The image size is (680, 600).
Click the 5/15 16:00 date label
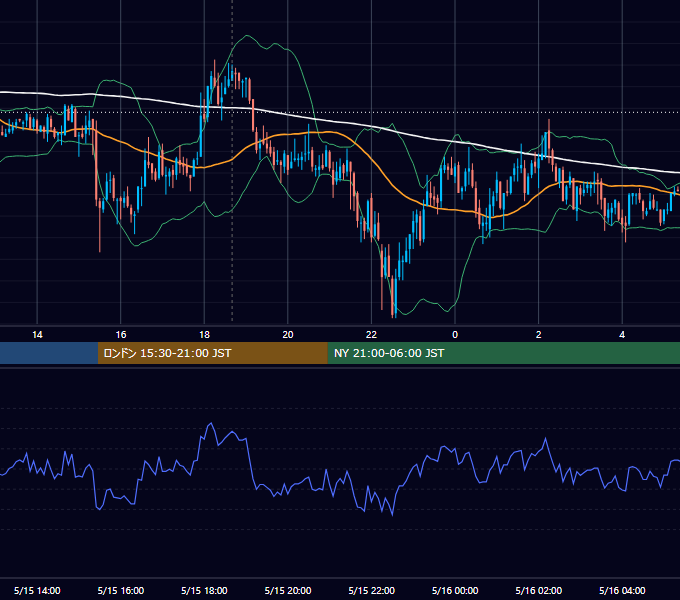(121, 590)
